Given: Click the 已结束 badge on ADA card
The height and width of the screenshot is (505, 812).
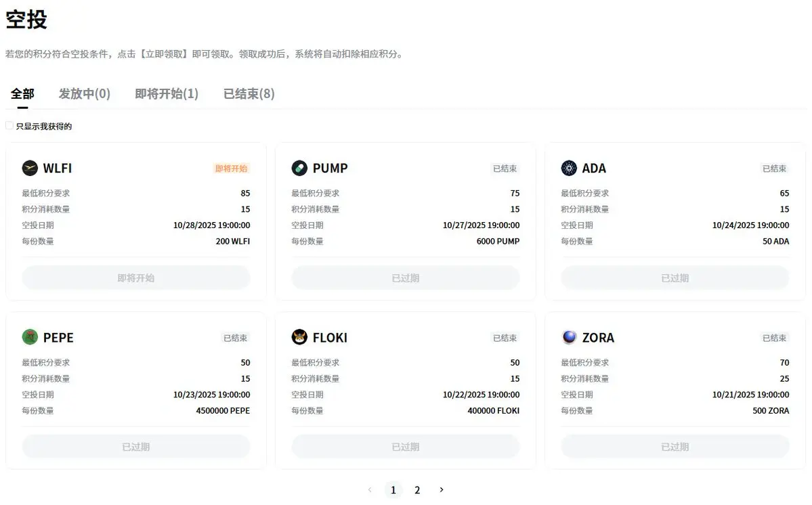Looking at the screenshot, I should coord(775,168).
